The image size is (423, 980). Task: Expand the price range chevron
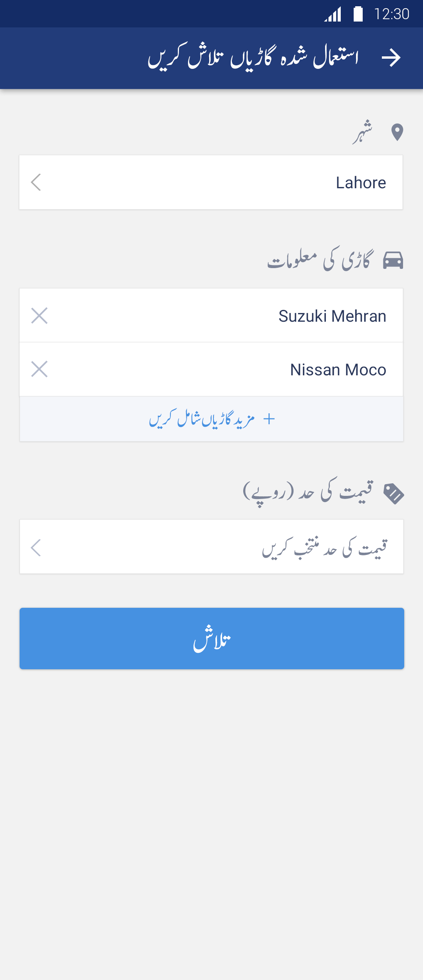pyautogui.click(x=36, y=548)
